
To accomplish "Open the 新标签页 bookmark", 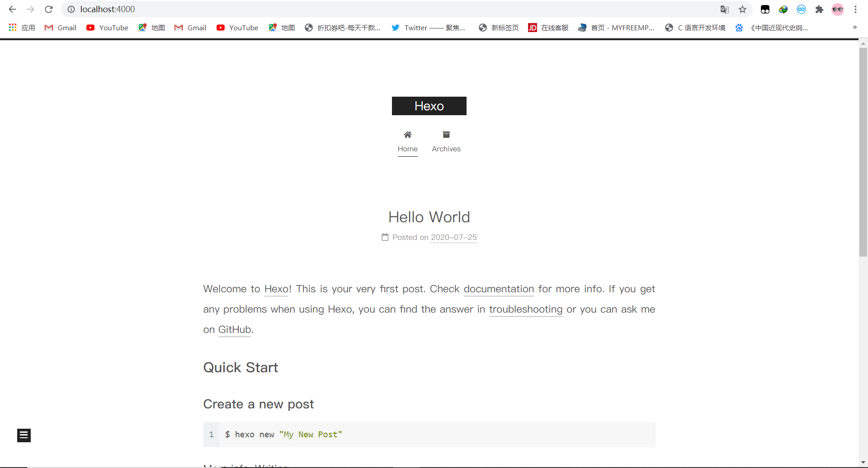I will click(x=499, y=28).
